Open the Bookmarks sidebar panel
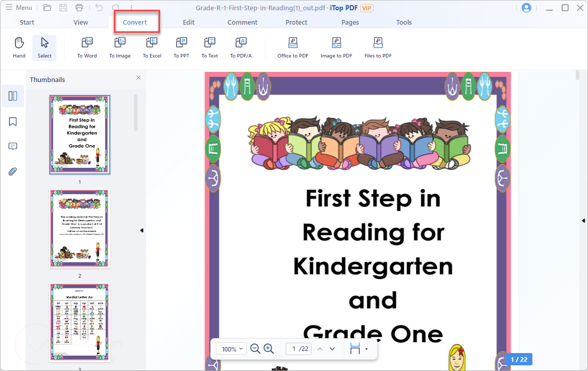 (x=13, y=122)
